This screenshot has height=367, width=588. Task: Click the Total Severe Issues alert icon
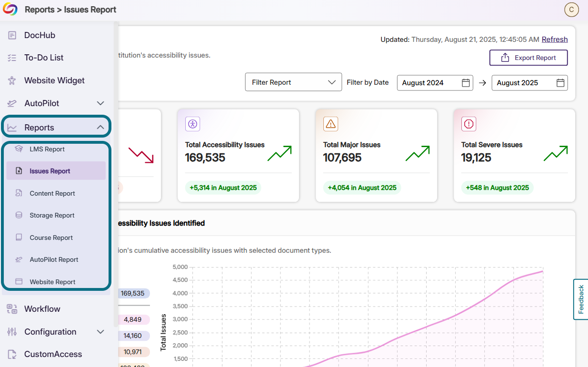coord(468,124)
